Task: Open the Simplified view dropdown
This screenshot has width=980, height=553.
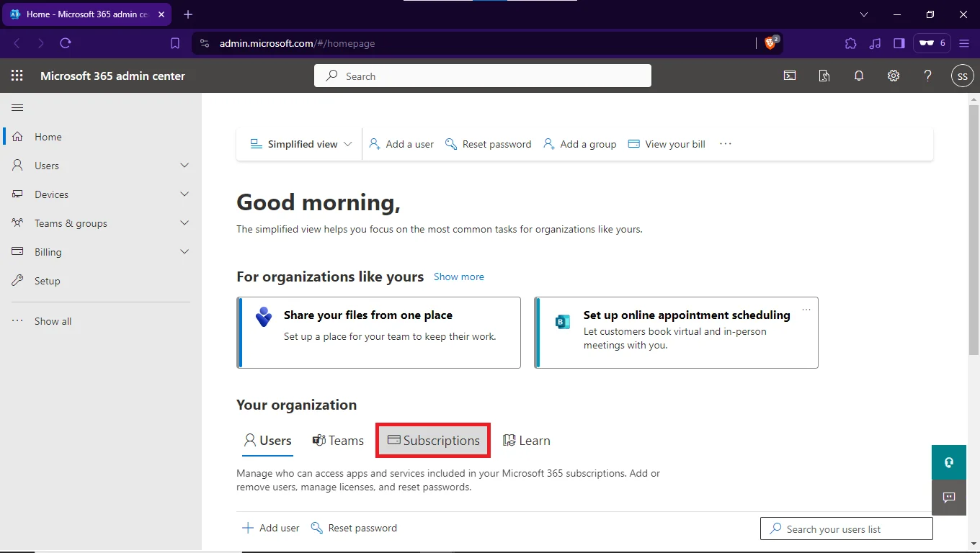Action: coord(301,144)
